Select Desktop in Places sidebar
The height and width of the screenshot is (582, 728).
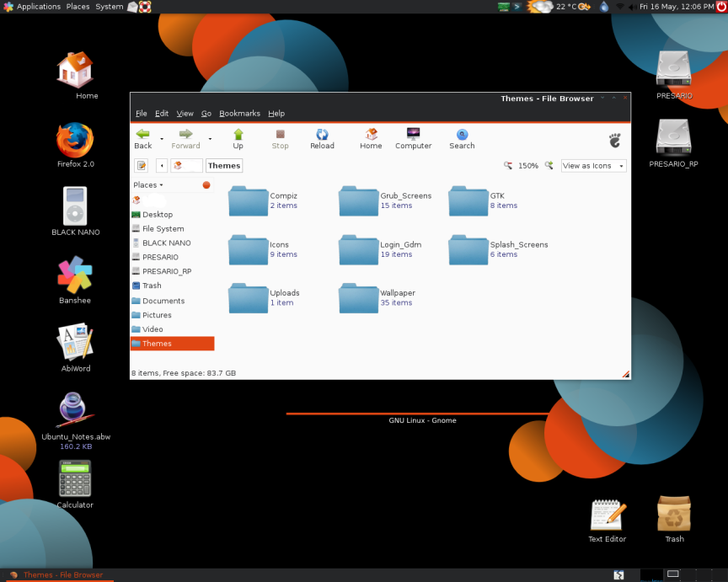coord(172,215)
